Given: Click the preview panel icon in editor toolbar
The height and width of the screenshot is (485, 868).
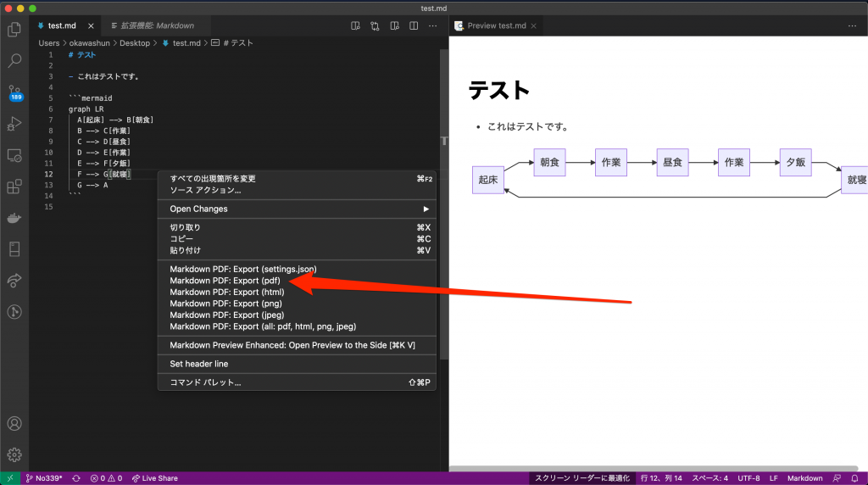Looking at the screenshot, I should click(x=394, y=25).
